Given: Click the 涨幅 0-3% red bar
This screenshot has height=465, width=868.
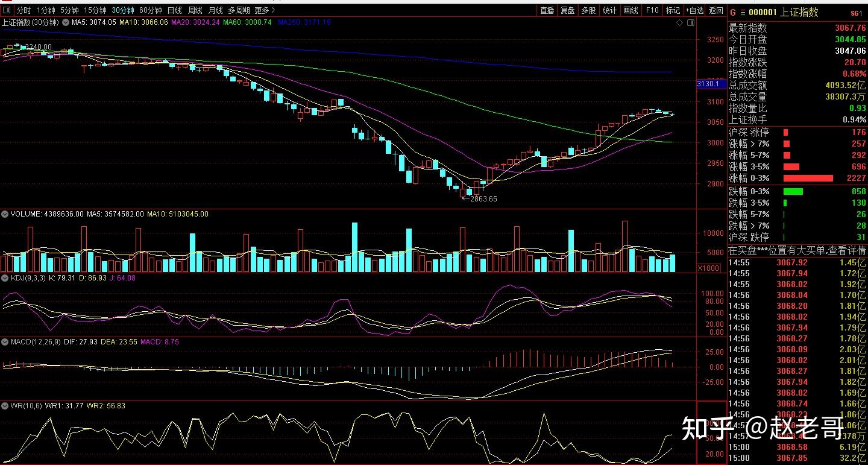Looking at the screenshot, I should tap(808, 179).
